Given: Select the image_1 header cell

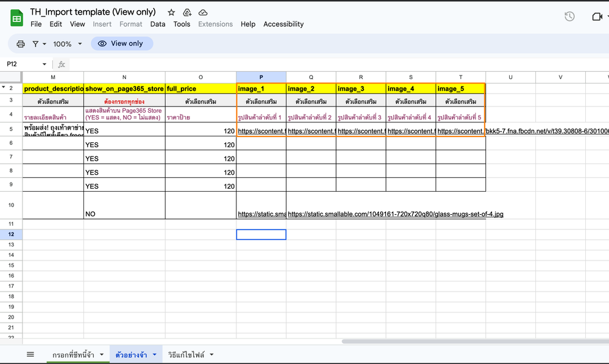Looking at the screenshot, I should click(x=261, y=88).
